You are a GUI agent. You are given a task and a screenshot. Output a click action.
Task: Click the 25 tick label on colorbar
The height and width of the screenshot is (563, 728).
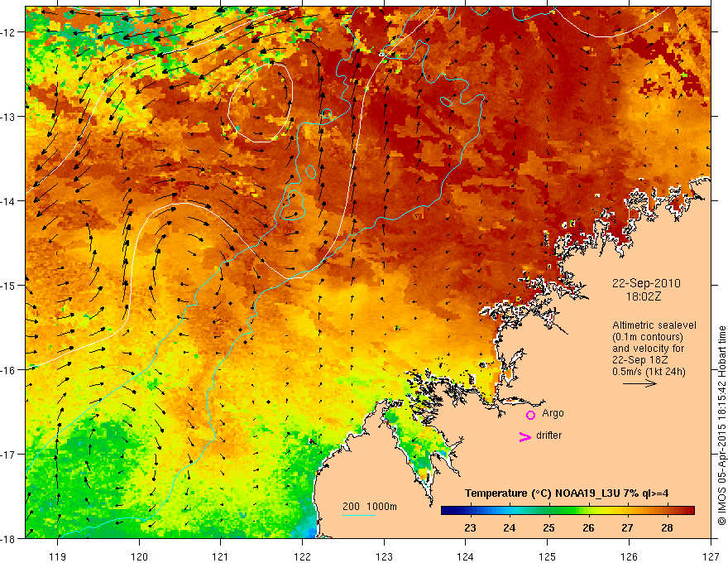tap(548, 527)
